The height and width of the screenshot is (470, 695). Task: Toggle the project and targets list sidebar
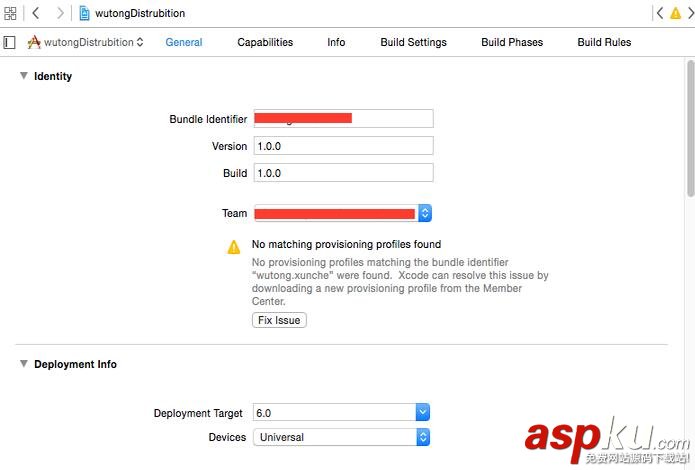tap(9, 43)
